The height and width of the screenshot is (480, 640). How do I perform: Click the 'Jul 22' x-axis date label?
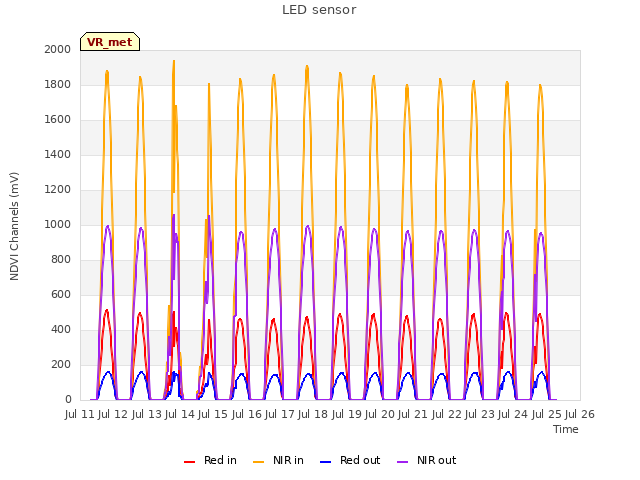pyautogui.click(x=446, y=414)
